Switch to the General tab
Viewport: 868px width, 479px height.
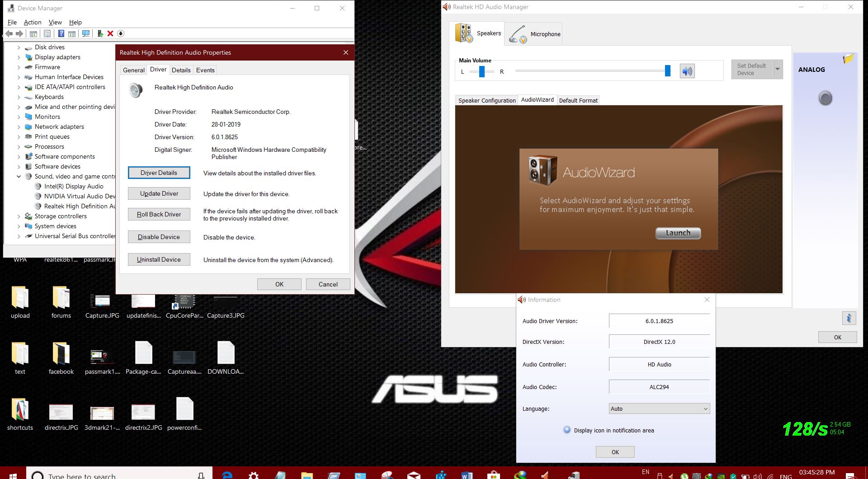coord(134,70)
